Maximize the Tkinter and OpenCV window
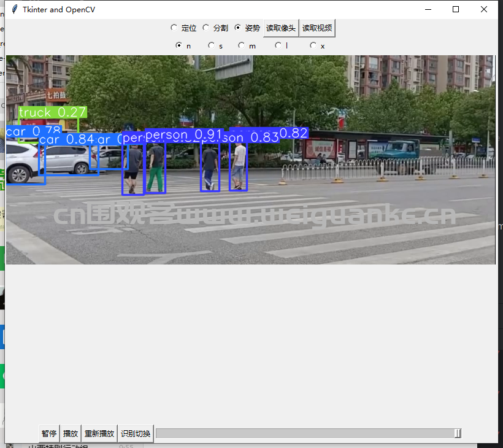503x448 pixels. click(456, 9)
